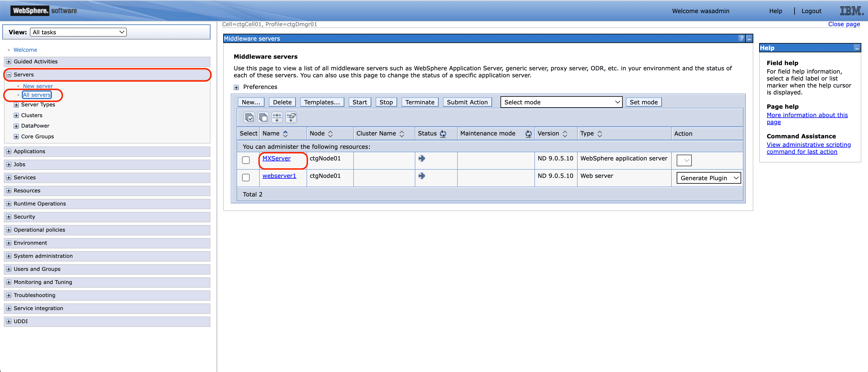Screen dimensions: 868x372
Task: Expand the Service integration section
Action: pyautogui.click(x=9, y=308)
